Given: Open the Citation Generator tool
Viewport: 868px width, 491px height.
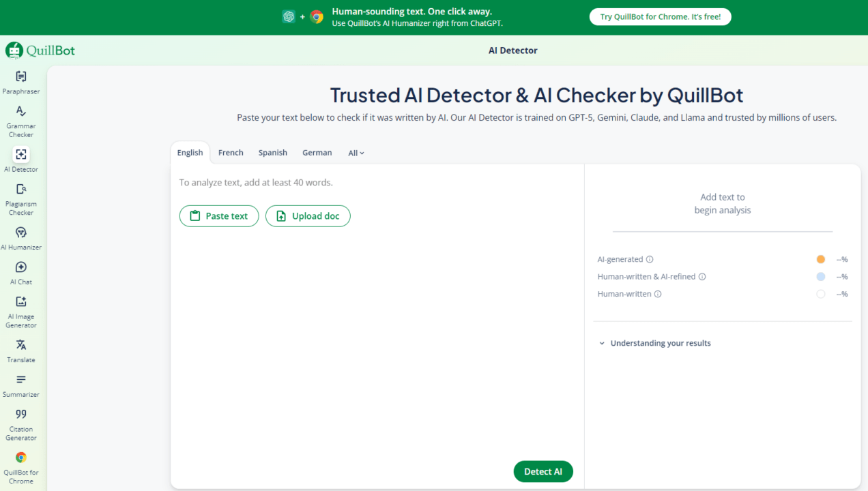Looking at the screenshot, I should point(21,423).
